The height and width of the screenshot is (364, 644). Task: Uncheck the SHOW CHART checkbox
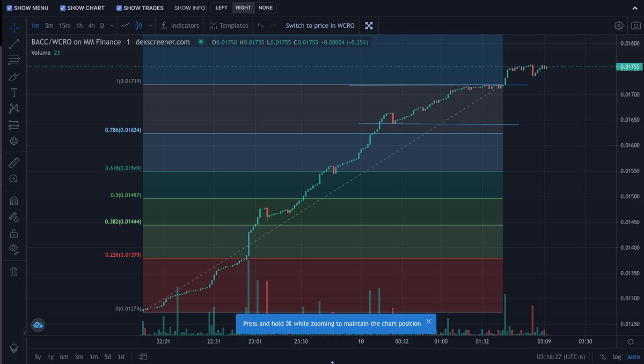coord(63,8)
